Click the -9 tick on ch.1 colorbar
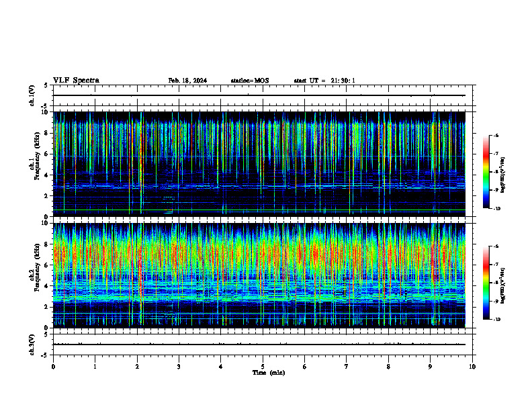This screenshot has height=411, width=532. coord(496,190)
